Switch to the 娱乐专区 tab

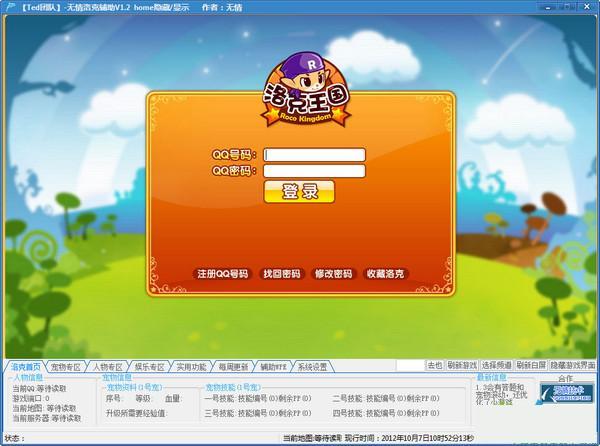coord(149,367)
